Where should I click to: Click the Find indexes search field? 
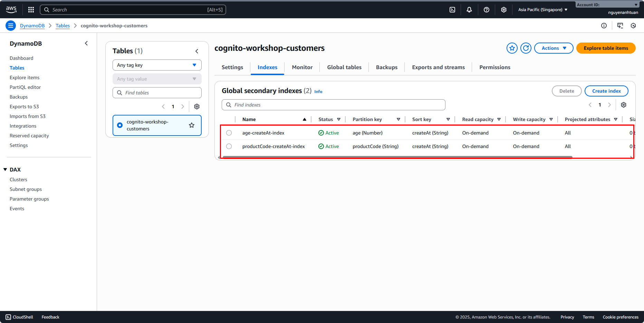333,105
